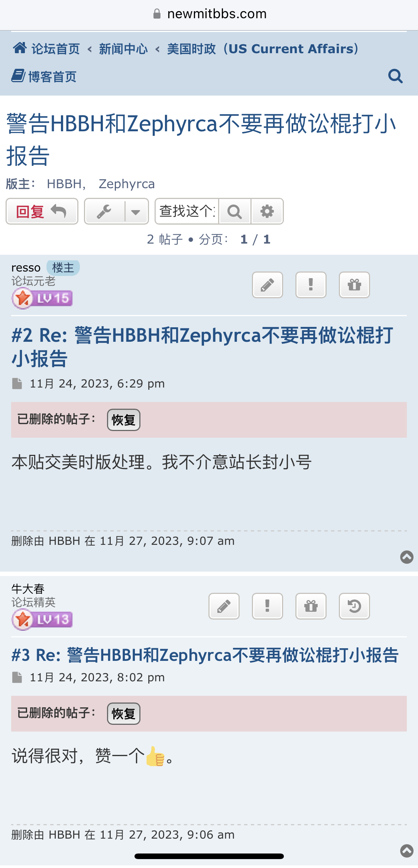Open the wrench topic tools menu
Viewport: 418px width, 868px height.
point(104,212)
